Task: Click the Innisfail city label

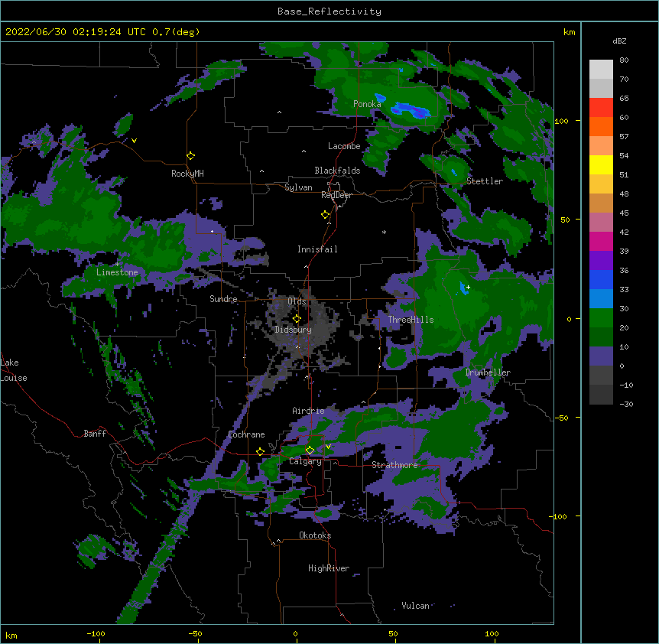Action: pyautogui.click(x=317, y=249)
